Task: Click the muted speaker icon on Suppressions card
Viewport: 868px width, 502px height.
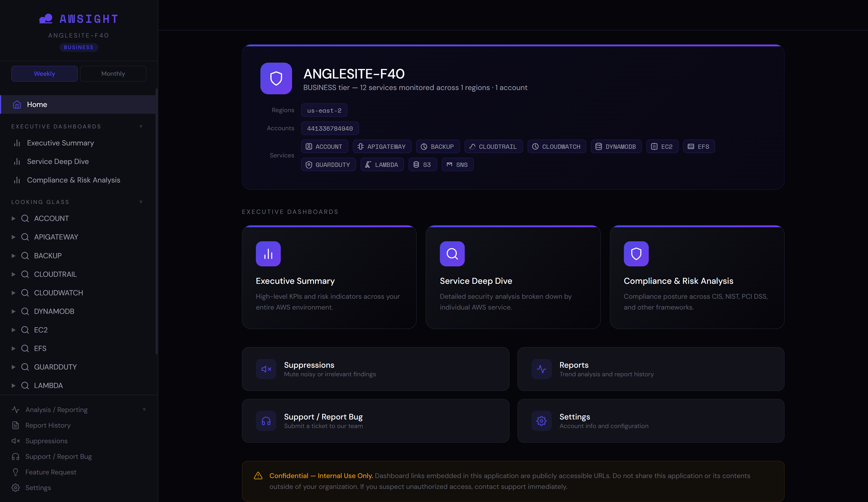Action: tap(266, 369)
